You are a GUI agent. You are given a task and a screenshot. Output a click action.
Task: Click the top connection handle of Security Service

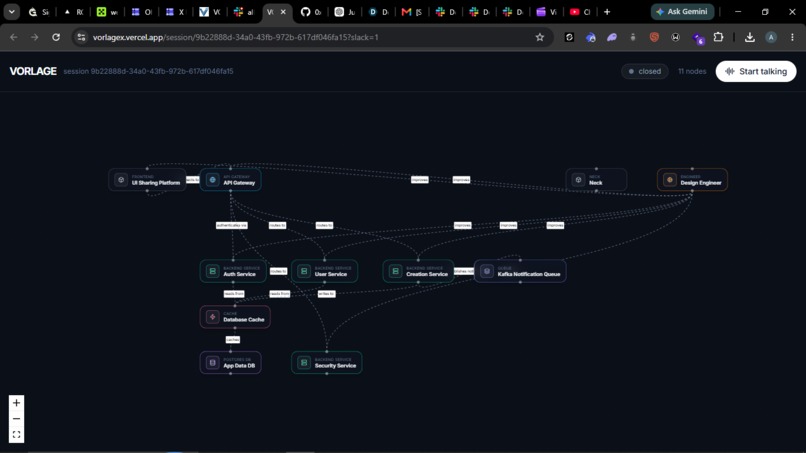pos(327,352)
